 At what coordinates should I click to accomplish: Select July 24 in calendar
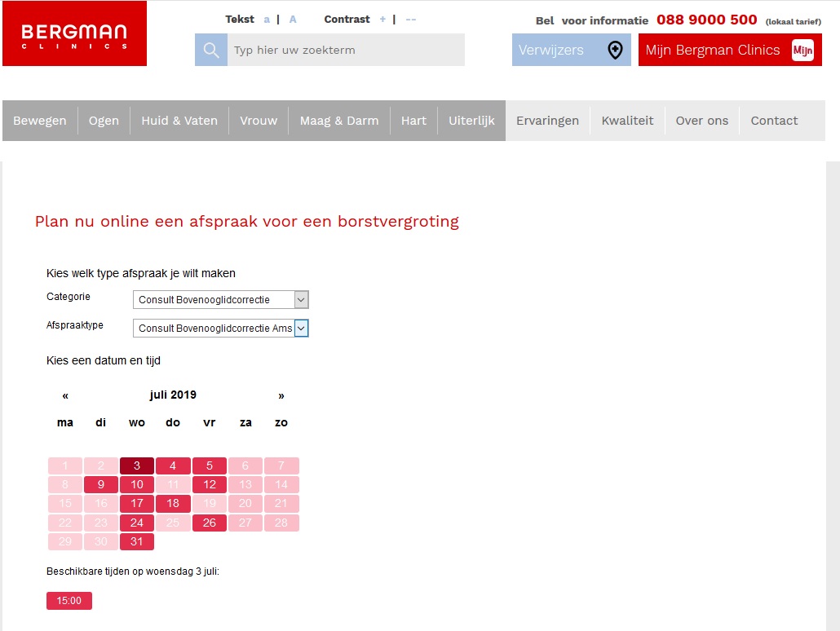click(x=137, y=523)
